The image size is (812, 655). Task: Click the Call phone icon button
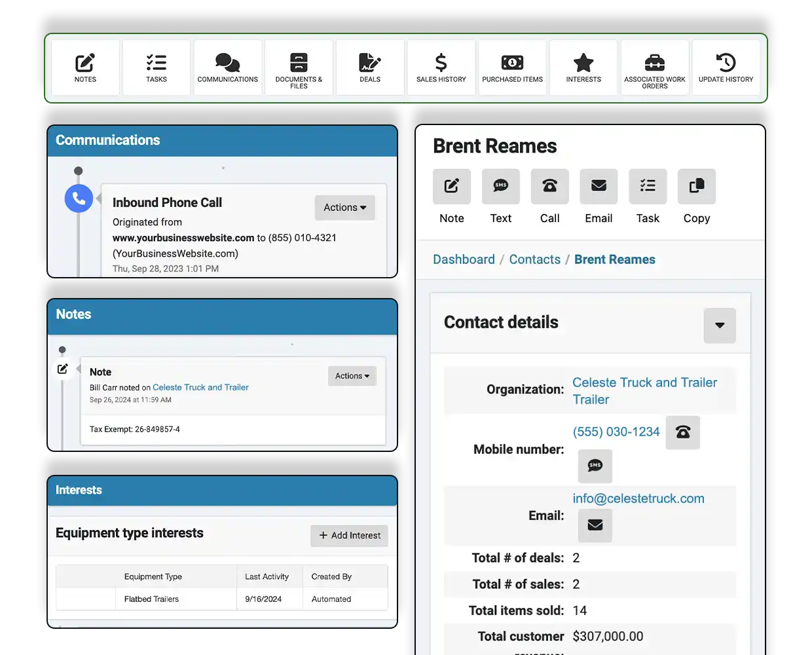coord(549,187)
